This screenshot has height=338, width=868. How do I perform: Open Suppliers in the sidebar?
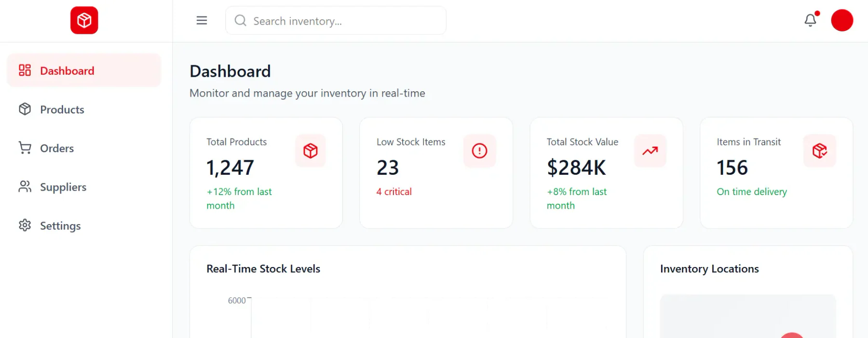(84, 186)
